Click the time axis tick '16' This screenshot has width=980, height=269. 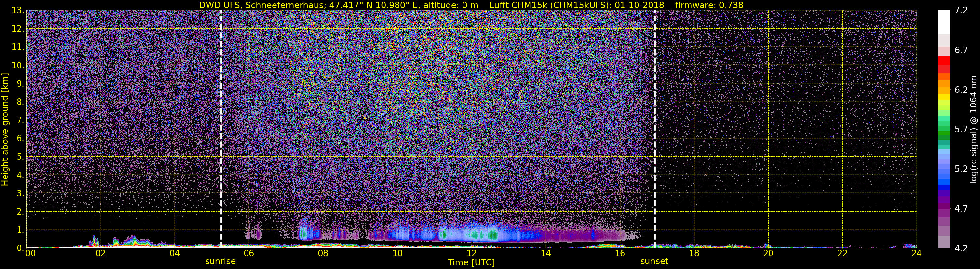[620, 253]
